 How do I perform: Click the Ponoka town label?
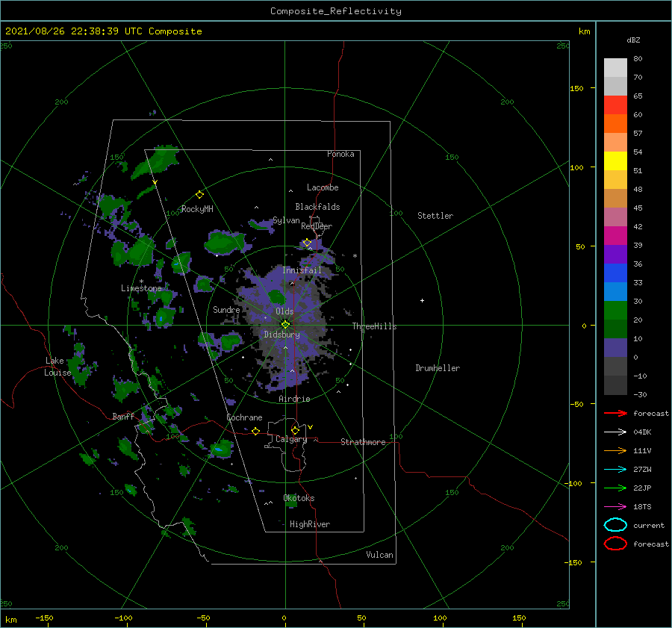(x=340, y=154)
